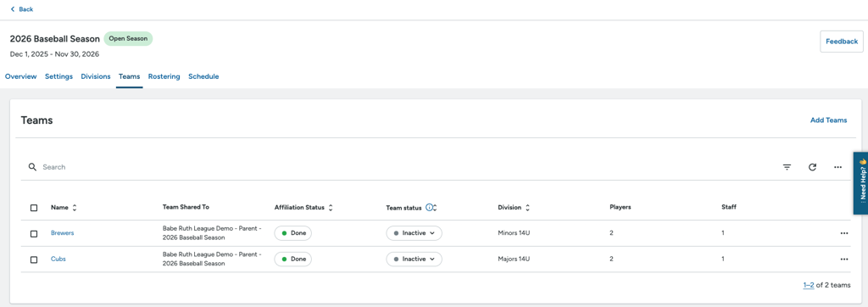Click Cubs' Babe Ruth League Demo shared-to text
This screenshot has height=307, width=868.
[x=212, y=259]
